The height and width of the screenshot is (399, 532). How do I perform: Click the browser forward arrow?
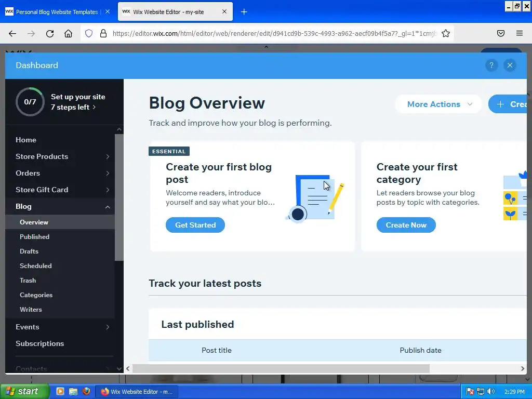[x=31, y=33]
